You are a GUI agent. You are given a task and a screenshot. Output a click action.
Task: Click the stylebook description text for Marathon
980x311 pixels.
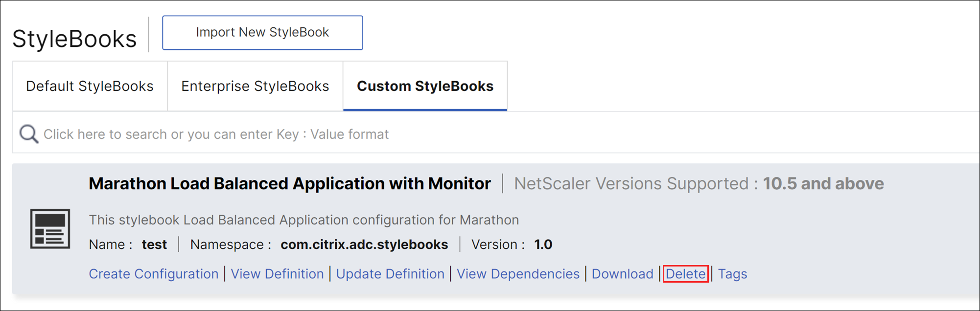pyautogui.click(x=304, y=220)
